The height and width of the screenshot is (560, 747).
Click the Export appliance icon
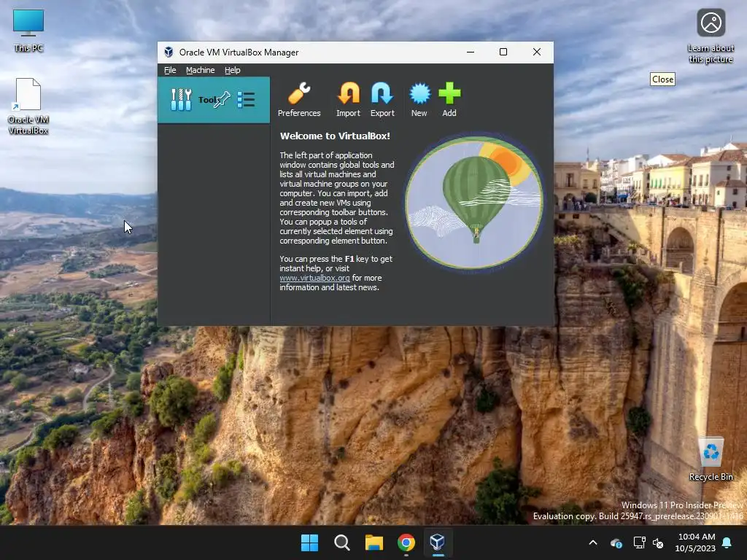click(x=382, y=100)
